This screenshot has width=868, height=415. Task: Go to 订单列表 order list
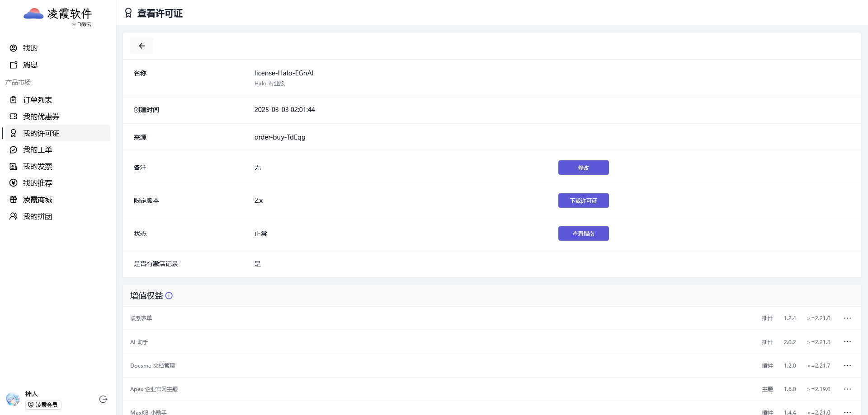(38, 100)
